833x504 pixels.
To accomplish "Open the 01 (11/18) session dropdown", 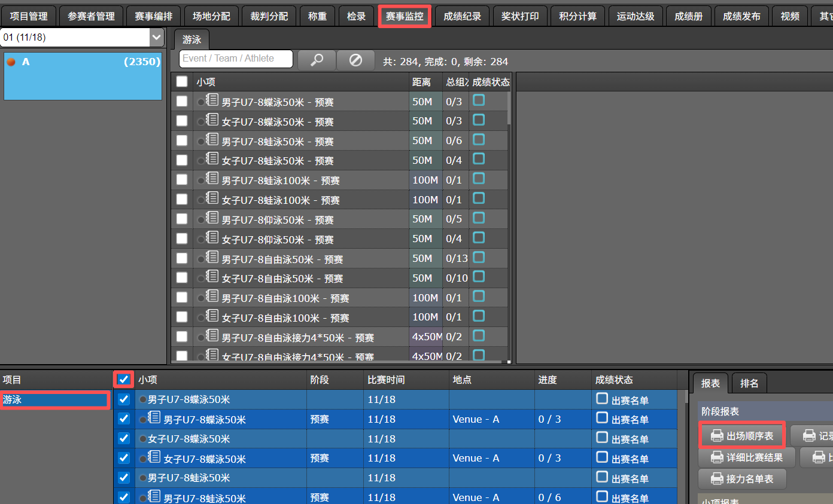I will click(156, 36).
